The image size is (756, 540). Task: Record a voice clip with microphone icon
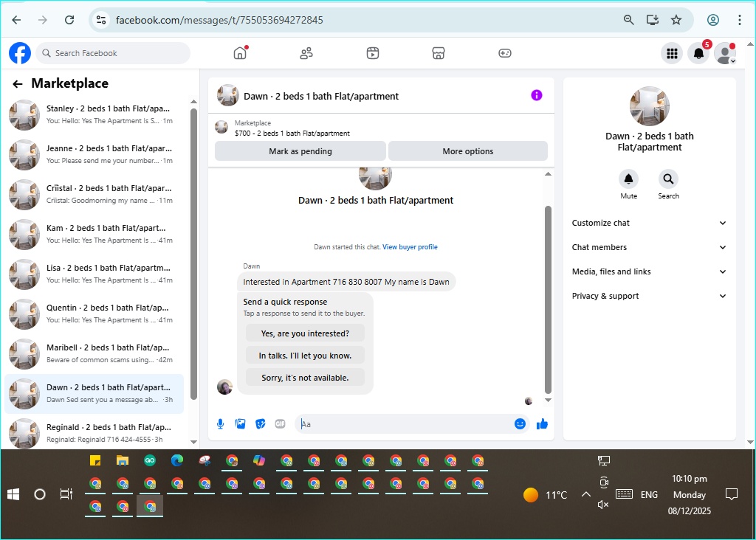220,424
